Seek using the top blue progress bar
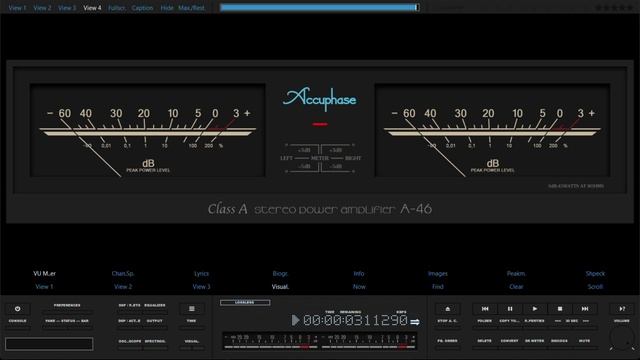The height and width of the screenshot is (360, 640). pos(320,7)
